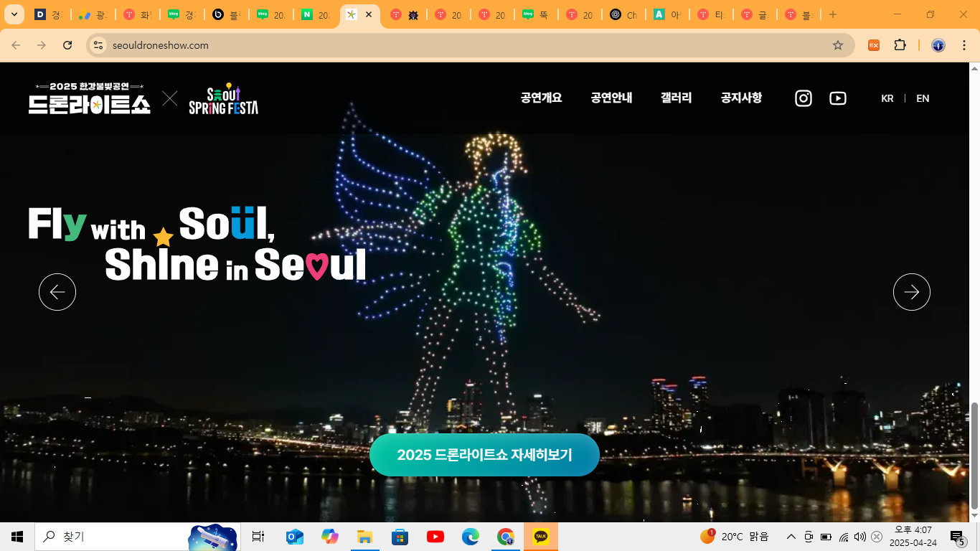This screenshot has width=980, height=551.
Task: Click inside the address bar
Action: point(287,44)
